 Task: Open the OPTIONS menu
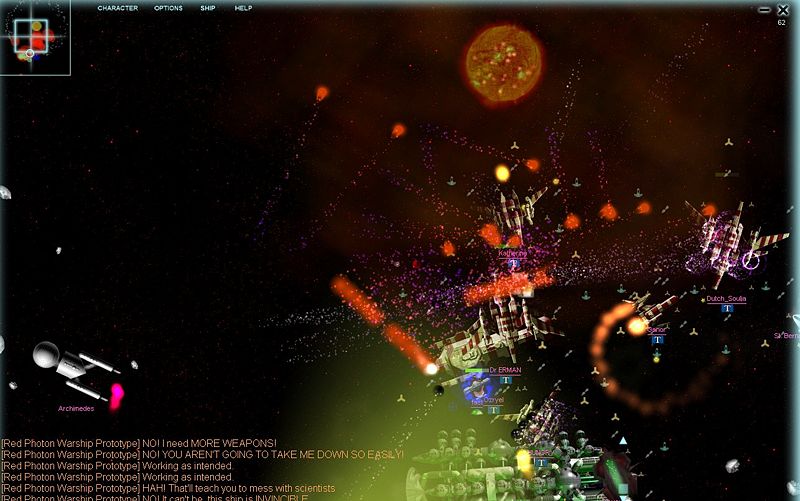pyautogui.click(x=168, y=8)
